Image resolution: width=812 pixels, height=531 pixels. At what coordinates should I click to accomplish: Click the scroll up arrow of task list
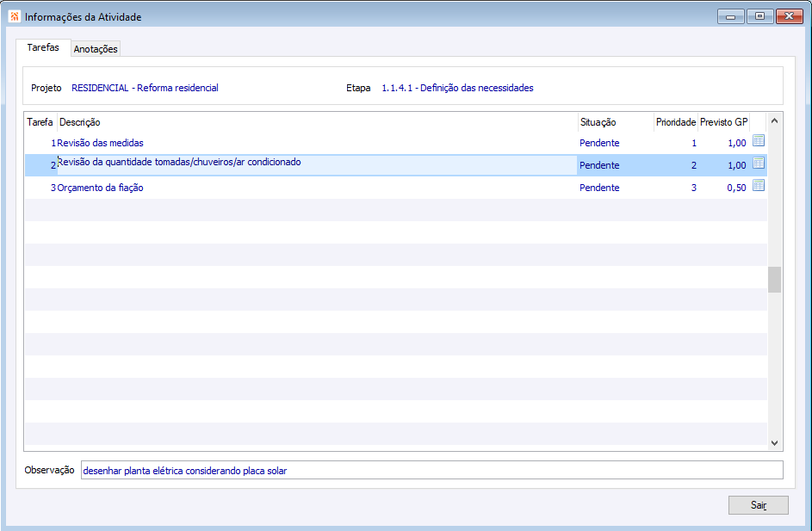[774, 121]
